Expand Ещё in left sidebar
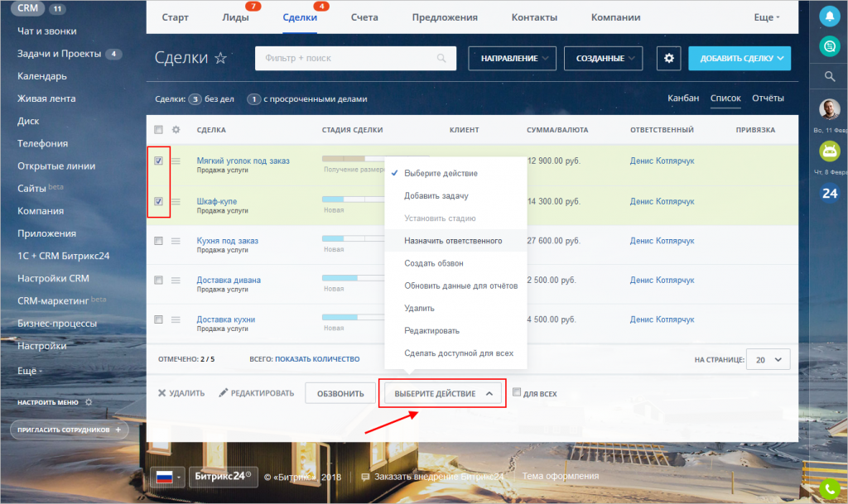Screen dimensions: 848x504 (x=29, y=371)
